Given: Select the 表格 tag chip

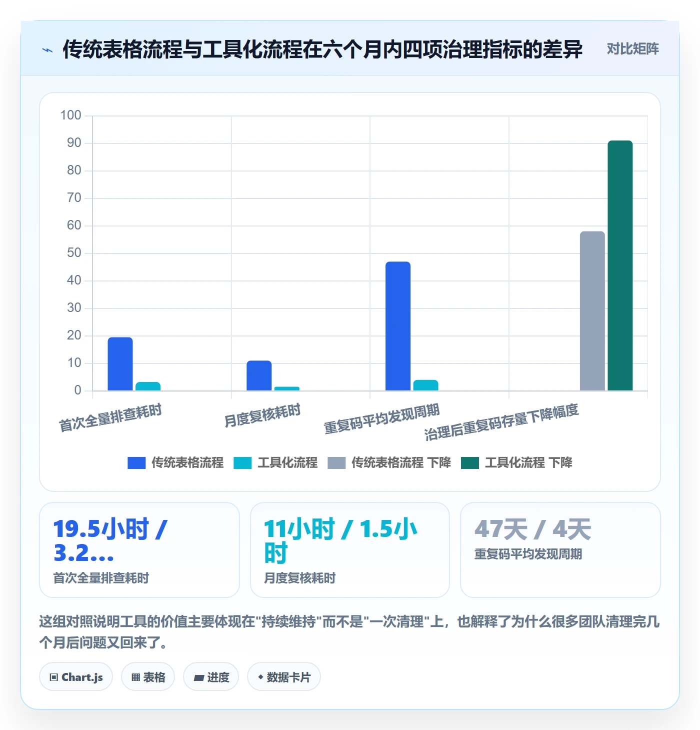Looking at the screenshot, I should [148, 677].
